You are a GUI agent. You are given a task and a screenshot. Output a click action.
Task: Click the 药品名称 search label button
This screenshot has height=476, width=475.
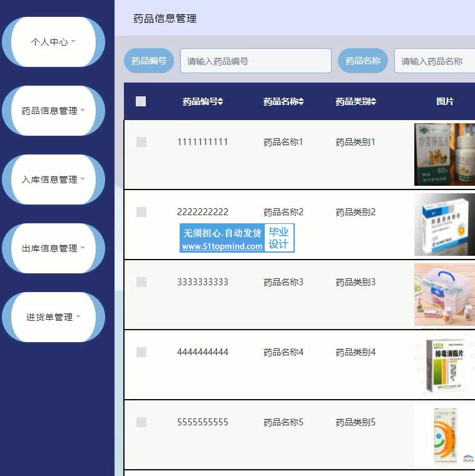[x=363, y=61]
